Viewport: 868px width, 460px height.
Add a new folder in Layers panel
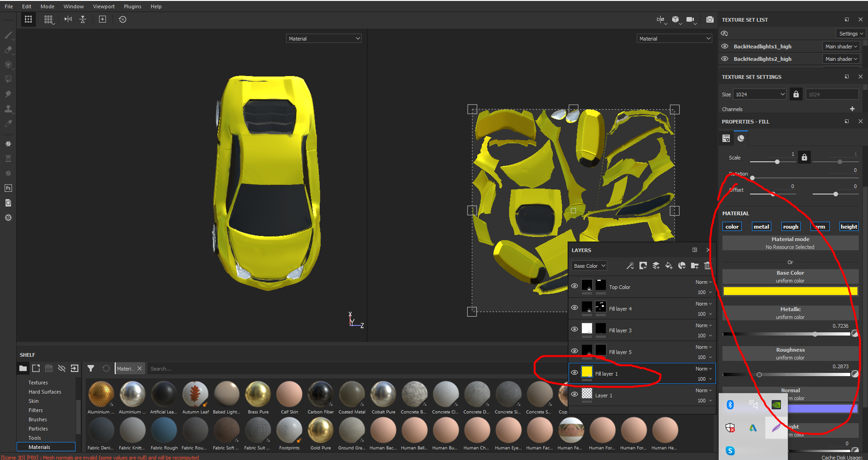pyautogui.click(x=695, y=265)
